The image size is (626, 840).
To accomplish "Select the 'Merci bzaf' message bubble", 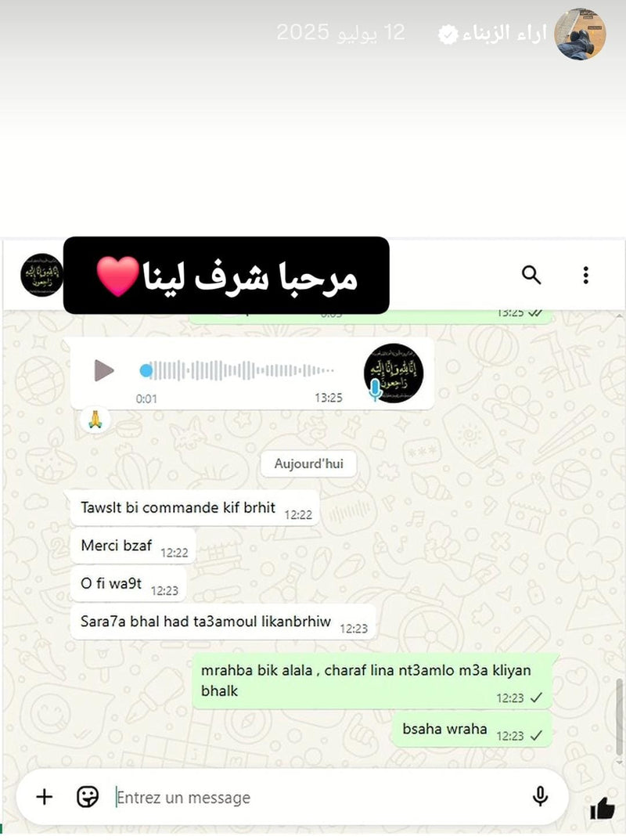I will [x=133, y=546].
